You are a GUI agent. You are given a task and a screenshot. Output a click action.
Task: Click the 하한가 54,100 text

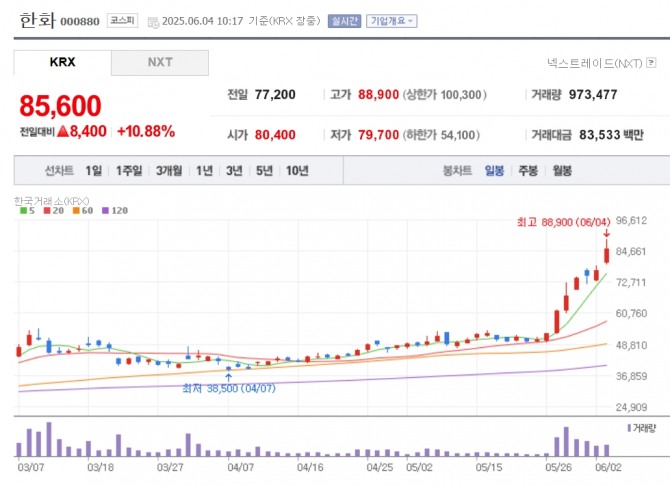[441, 135]
